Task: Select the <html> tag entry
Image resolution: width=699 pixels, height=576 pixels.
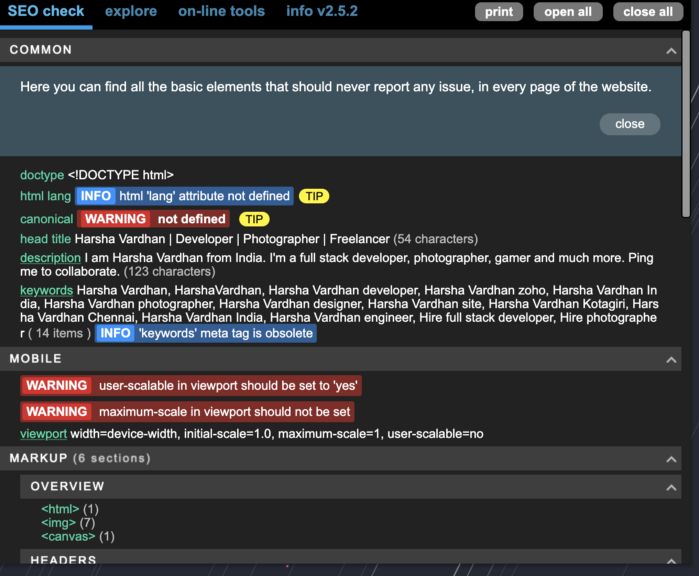Action: 60,509
